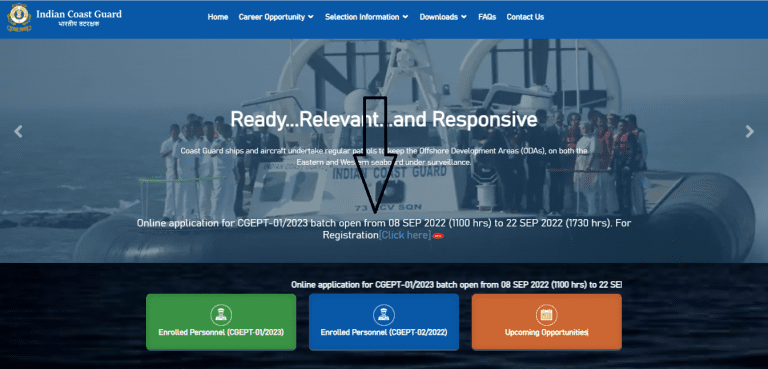The height and width of the screenshot is (369, 768).
Task: Go to previous slide with left arrow
Action: [18, 131]
